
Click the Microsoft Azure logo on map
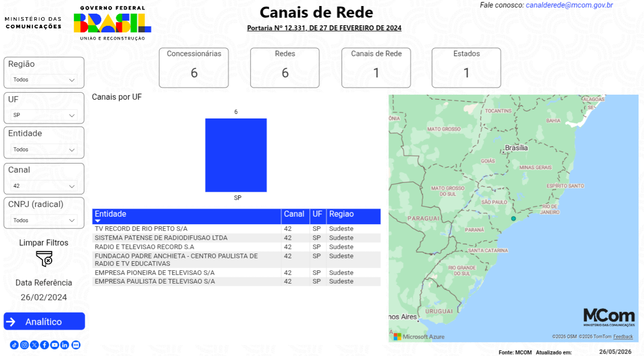point(419,337)
